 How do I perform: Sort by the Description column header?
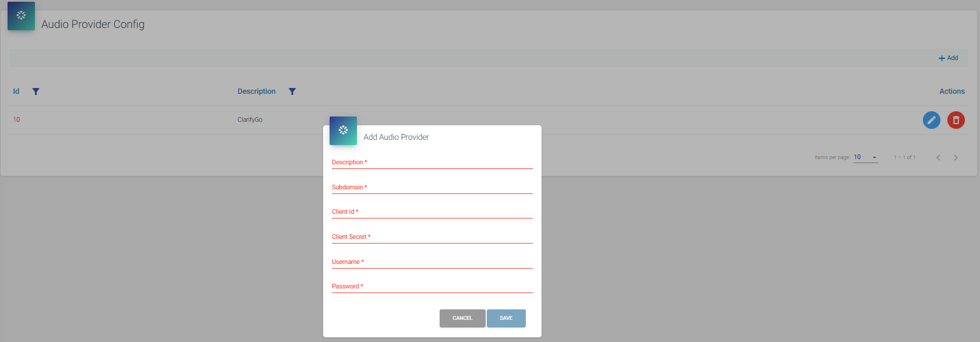(256, 91)
